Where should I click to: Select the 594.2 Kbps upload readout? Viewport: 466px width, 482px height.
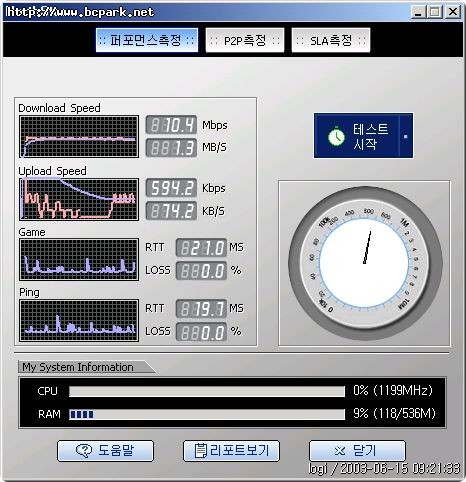pos(171,188)
